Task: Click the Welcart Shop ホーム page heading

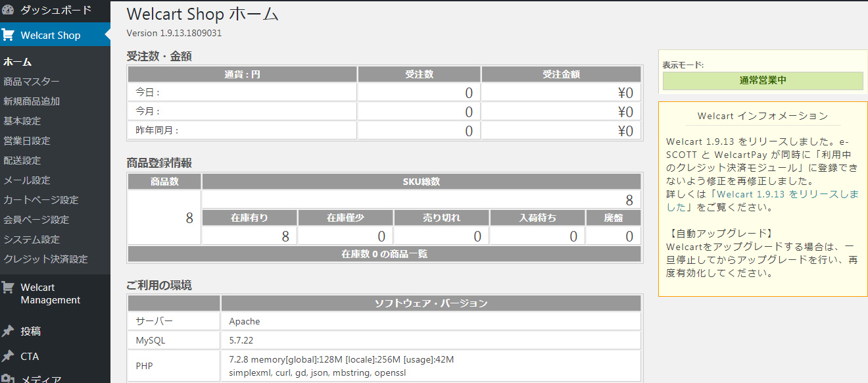Action: [203, 14]
